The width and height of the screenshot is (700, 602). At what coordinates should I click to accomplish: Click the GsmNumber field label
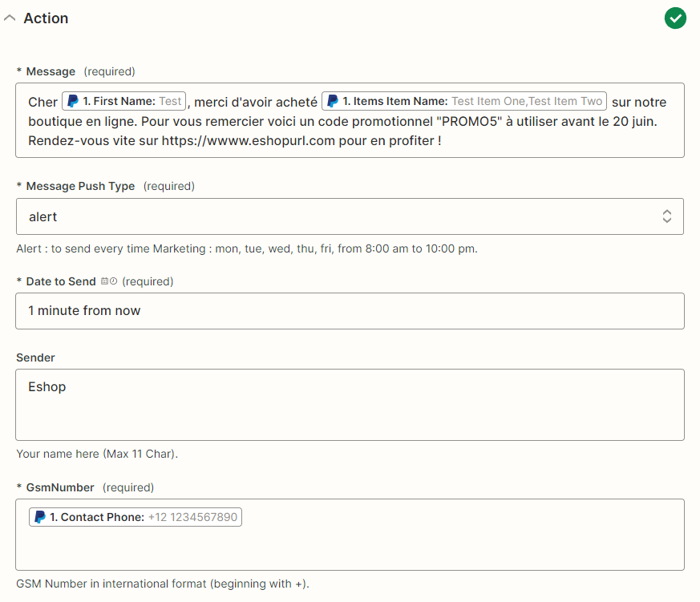pos(60,487)
